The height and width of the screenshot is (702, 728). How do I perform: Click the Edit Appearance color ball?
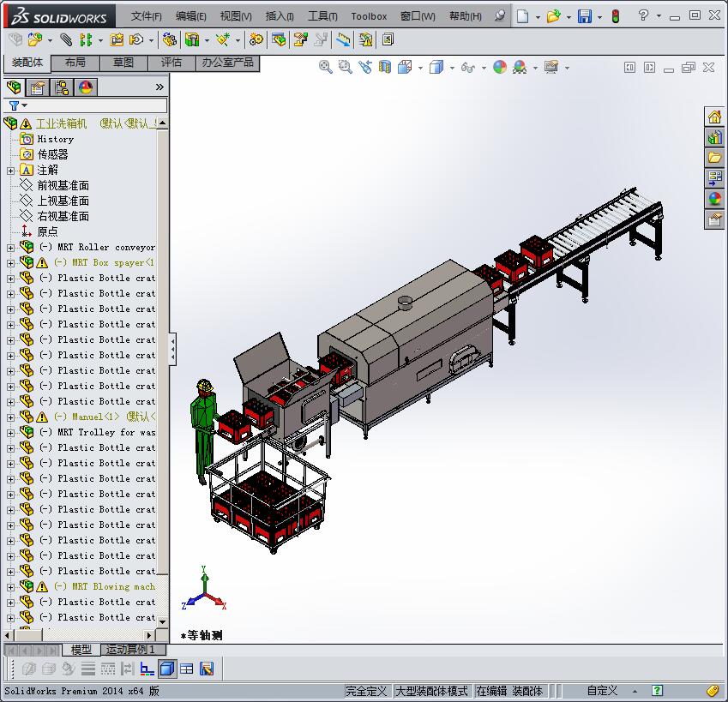[x=499, y=68]
